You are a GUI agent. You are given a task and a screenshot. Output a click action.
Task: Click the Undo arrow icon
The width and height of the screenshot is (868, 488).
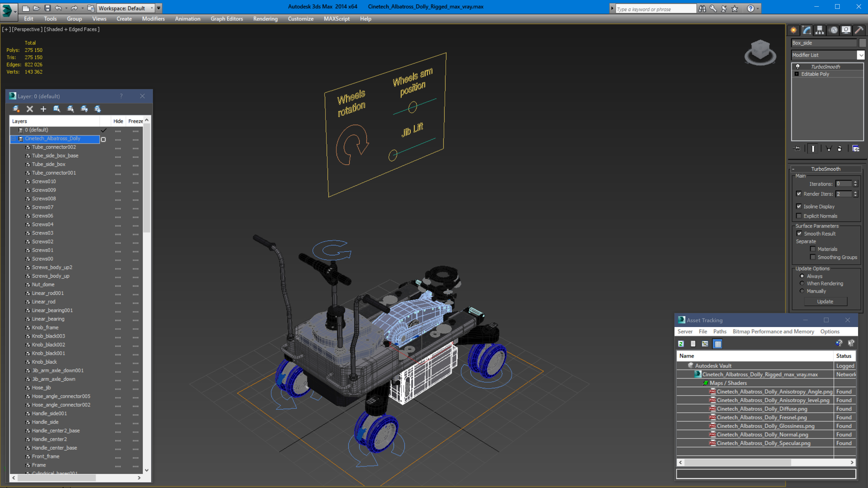(x=58, y=8)
